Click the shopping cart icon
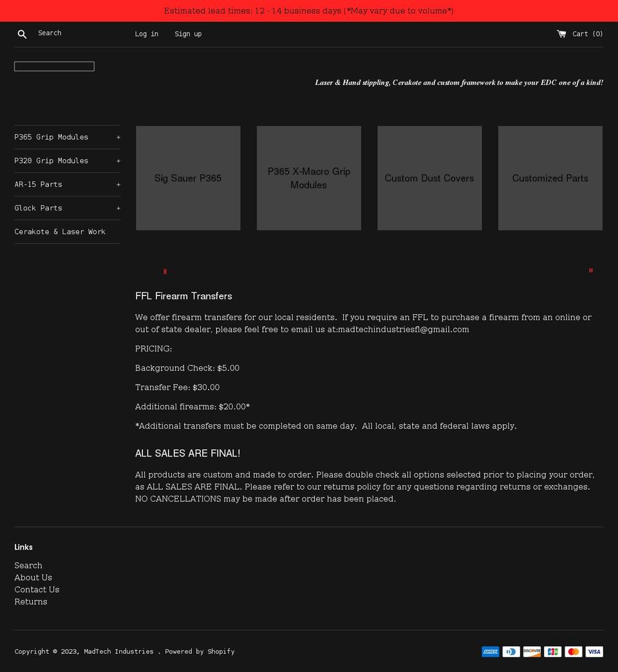This screenshot has height=672, width=618. tap(561, 33)
